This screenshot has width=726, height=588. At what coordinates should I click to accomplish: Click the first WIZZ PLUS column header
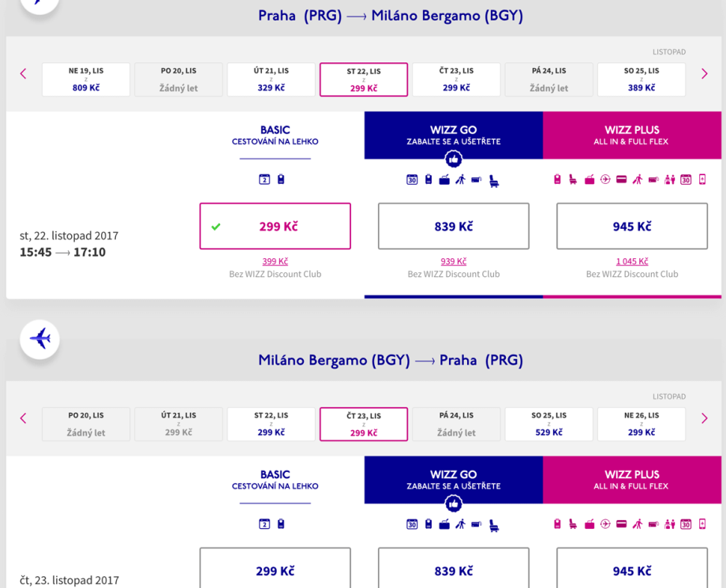pyautogui.click(x=631, y=135)
